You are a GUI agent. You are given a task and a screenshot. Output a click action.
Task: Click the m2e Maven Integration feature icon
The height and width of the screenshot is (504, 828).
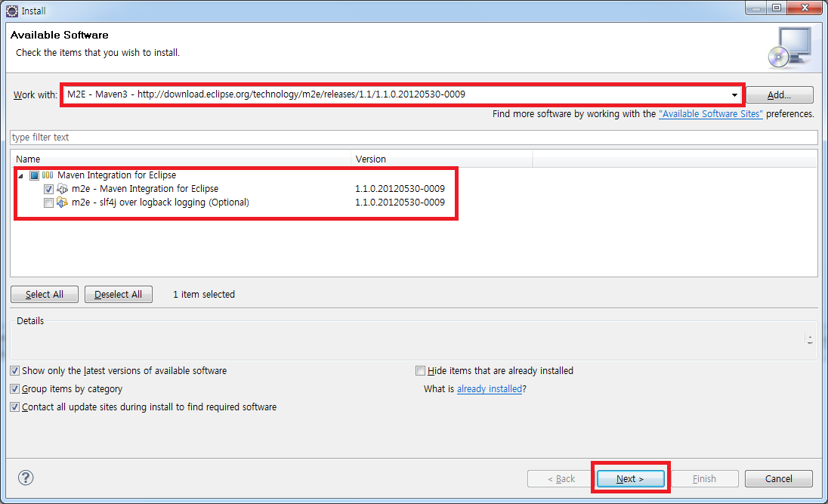(63, 189)
